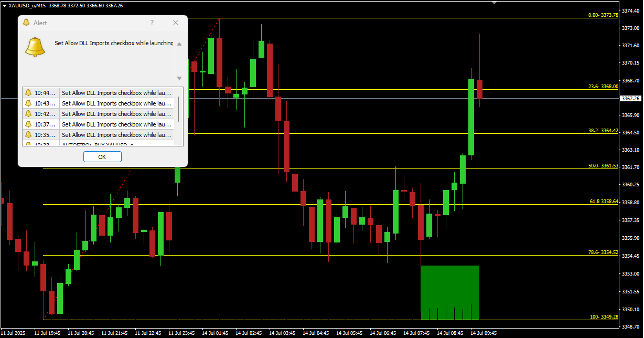The width and height of the screenshot is (644, 338).
Task: Open the chart menu triangle beside XAUUSD_o,M15
Action: click(x=4, y=5)
